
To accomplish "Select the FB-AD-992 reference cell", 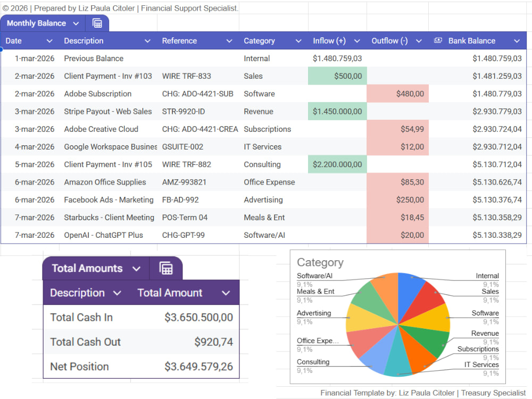I will (198, 200).
